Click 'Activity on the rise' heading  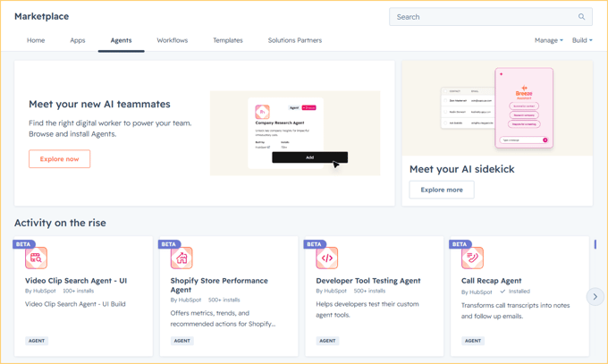point(60,223)
